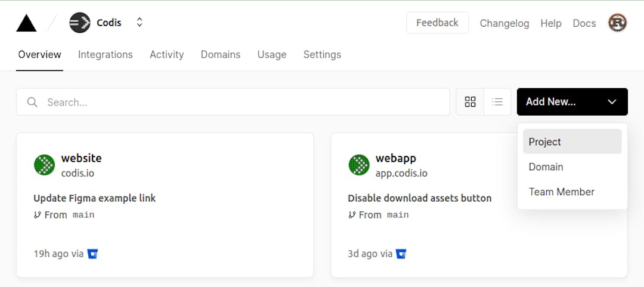Viewport: 644px width, 287px height.
Task: Click the website project green icon
Action: point(44,165)
